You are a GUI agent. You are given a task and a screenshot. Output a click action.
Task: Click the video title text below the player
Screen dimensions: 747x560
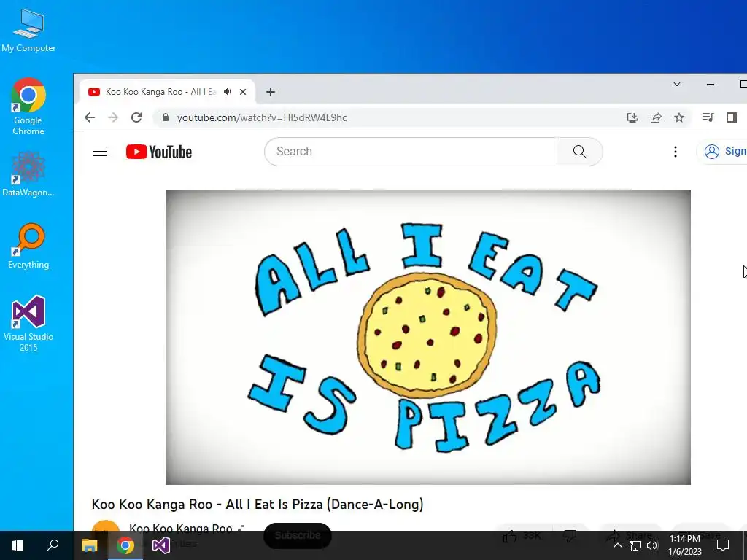click(x=258, y=505)
